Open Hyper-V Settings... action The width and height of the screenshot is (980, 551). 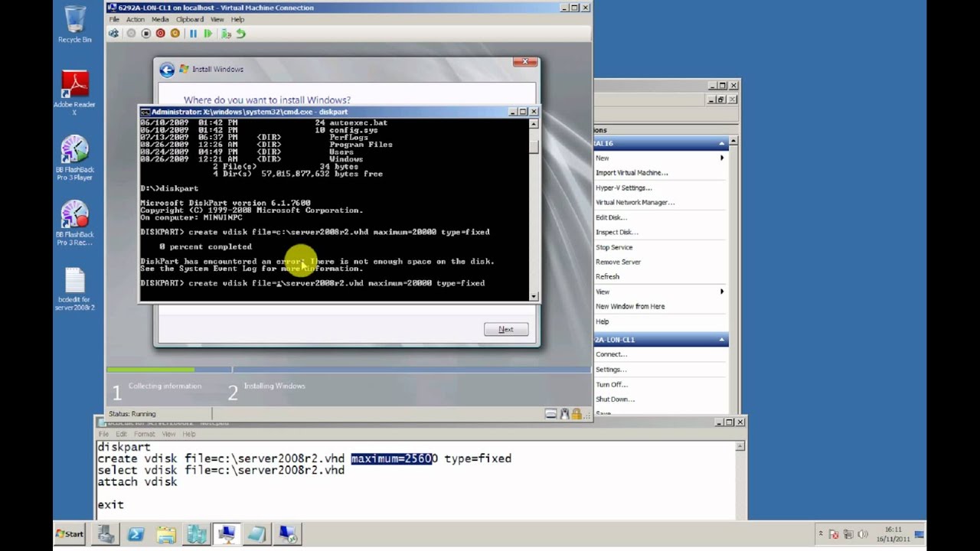pyautogui.click(x=623, y=187)
